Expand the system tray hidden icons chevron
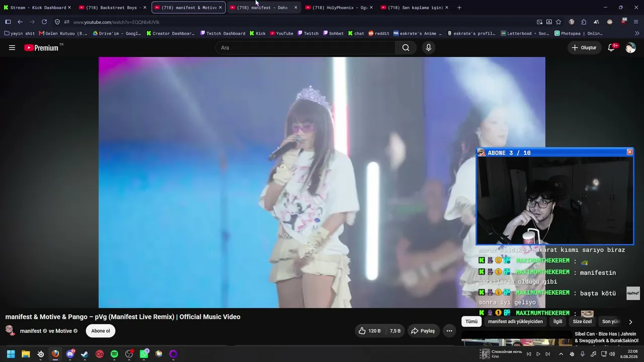644x362 pixels. click(x=561, y=354)
